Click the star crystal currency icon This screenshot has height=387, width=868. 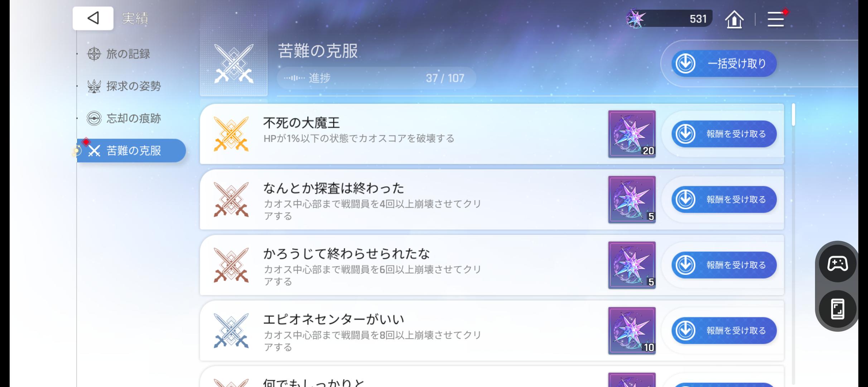click(x=635, y=19)
